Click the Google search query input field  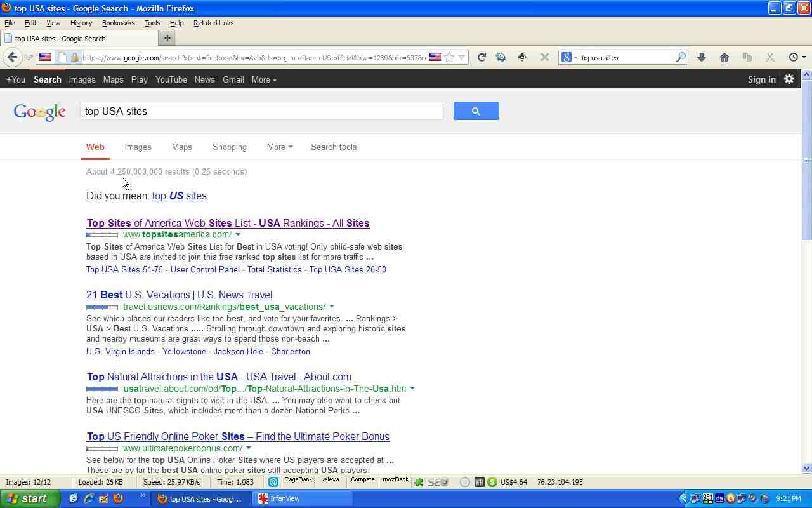[261, 111]
